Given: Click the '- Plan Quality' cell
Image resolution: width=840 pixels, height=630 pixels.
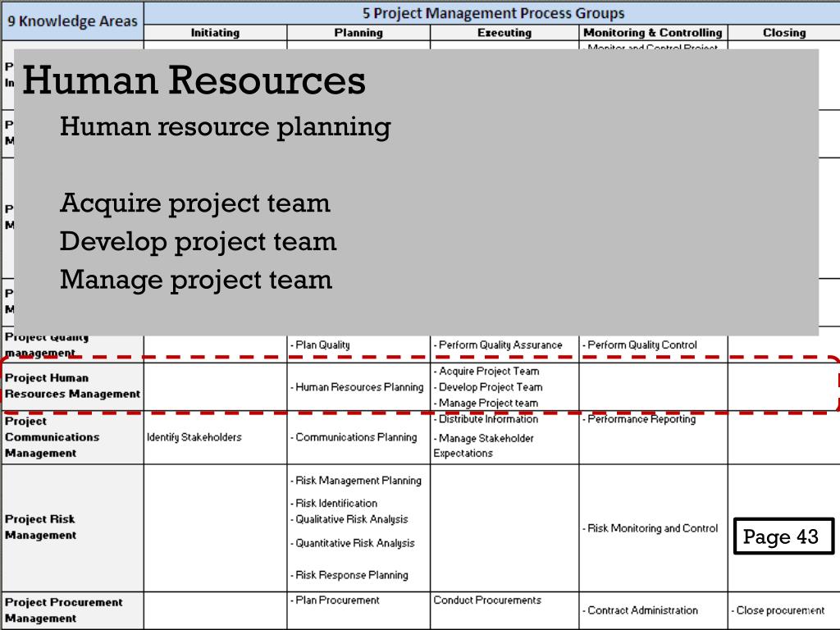Looking at the screenshot, I should point(320,345).
